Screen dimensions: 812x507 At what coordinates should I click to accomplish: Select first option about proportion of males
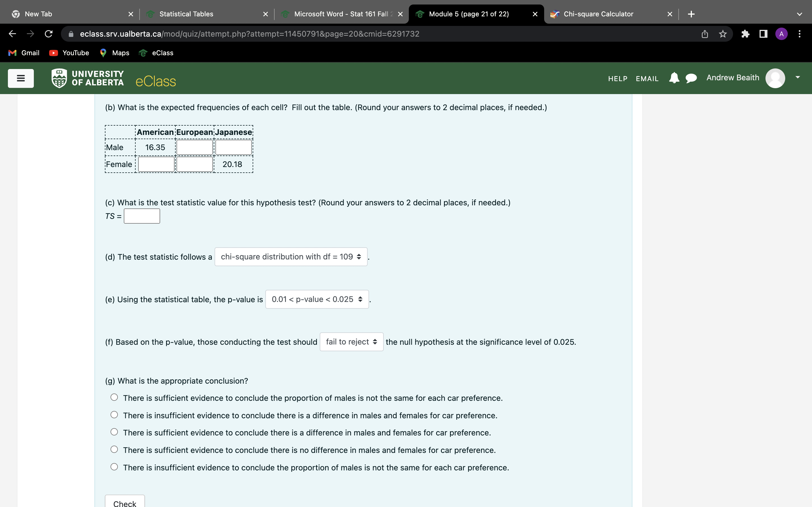[114, 397]
